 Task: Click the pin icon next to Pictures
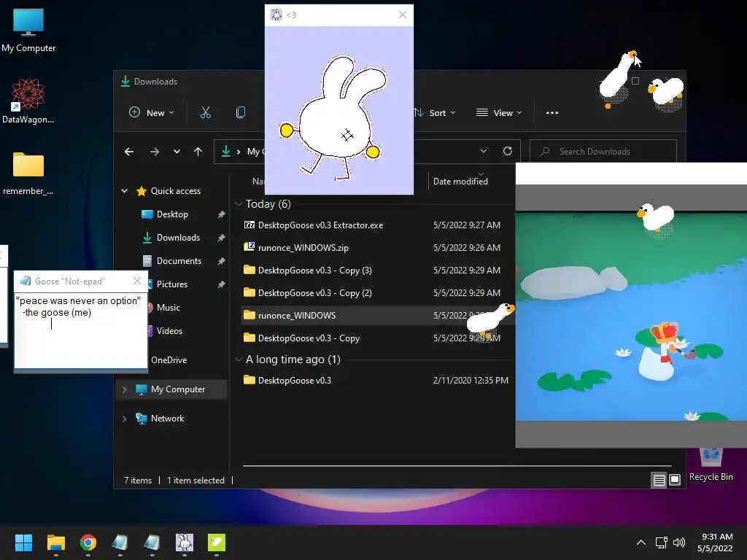(x=221, y=284)
